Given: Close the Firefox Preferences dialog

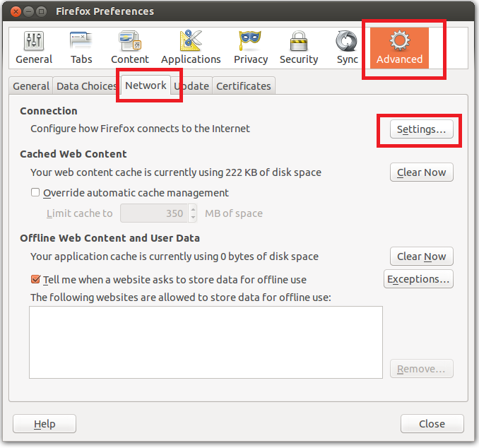Looking at the screenshot, I should point(432,424).
